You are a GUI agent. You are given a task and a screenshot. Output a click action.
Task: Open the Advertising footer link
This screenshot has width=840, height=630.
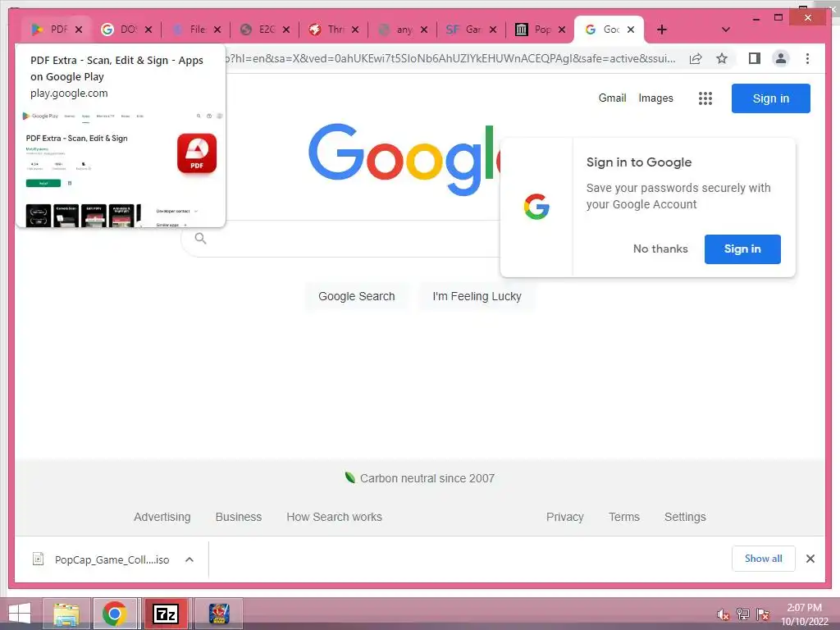tap(162, 517)
